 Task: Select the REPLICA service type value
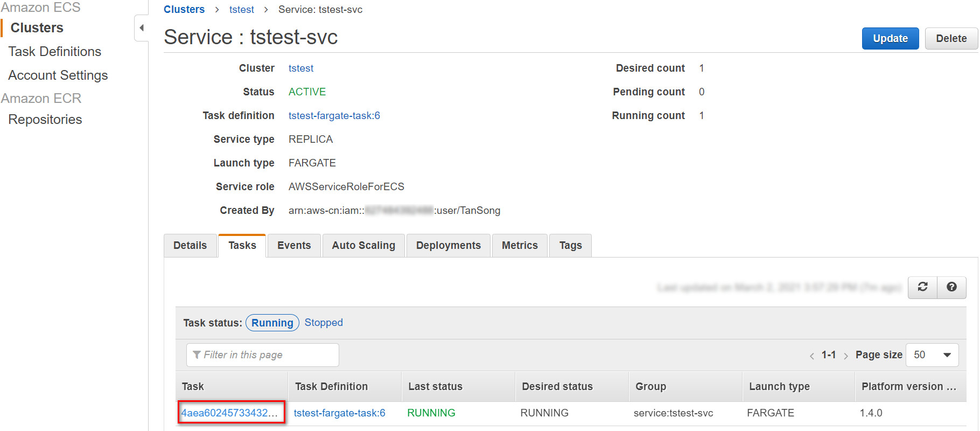[x=311, y=140]
